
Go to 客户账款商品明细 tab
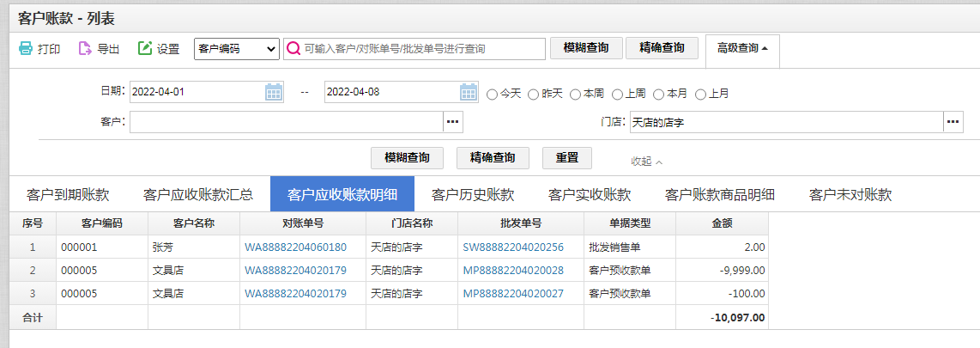(x=720, y=194)
